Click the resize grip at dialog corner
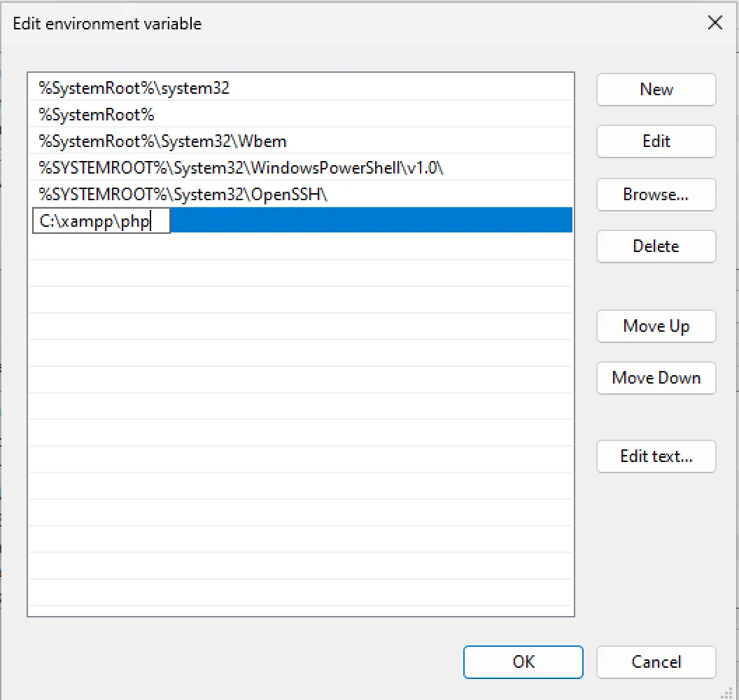 pyautogui.click(x=727, y=692)
